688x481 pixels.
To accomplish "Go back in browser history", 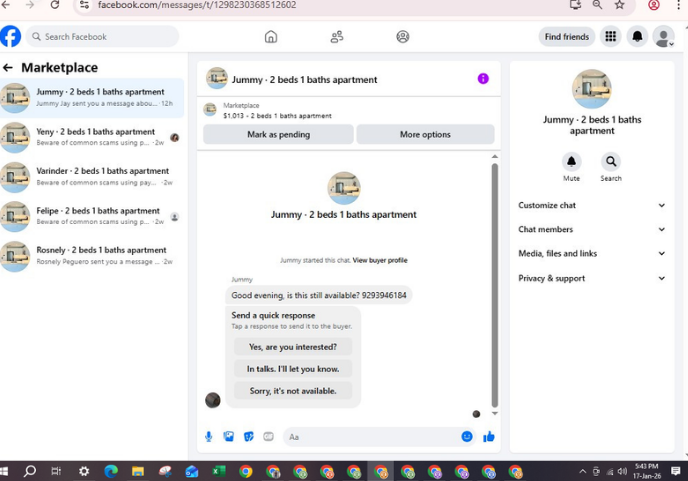I will coord(6,5).
